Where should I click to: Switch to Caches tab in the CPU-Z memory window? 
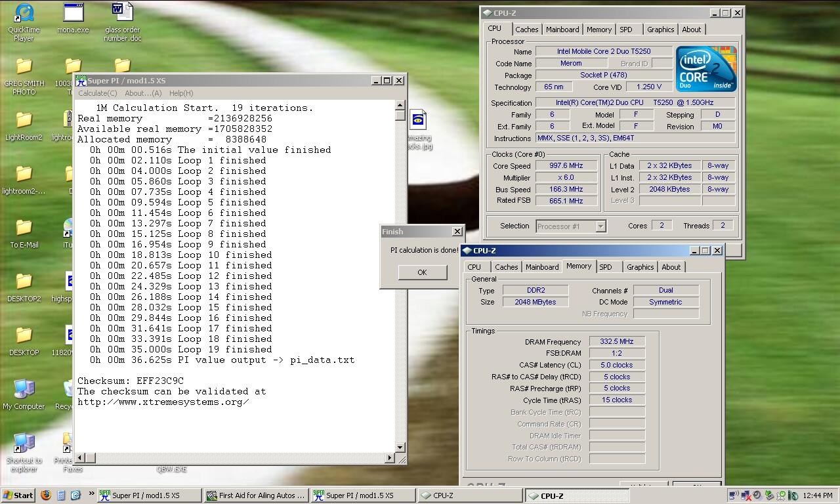click(x=506, y=267)
